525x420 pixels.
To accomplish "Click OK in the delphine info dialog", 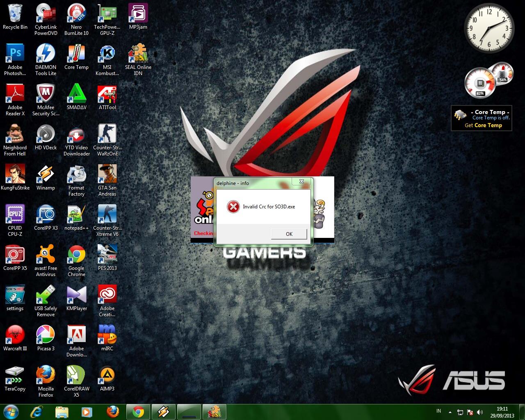I will point(289,234).
